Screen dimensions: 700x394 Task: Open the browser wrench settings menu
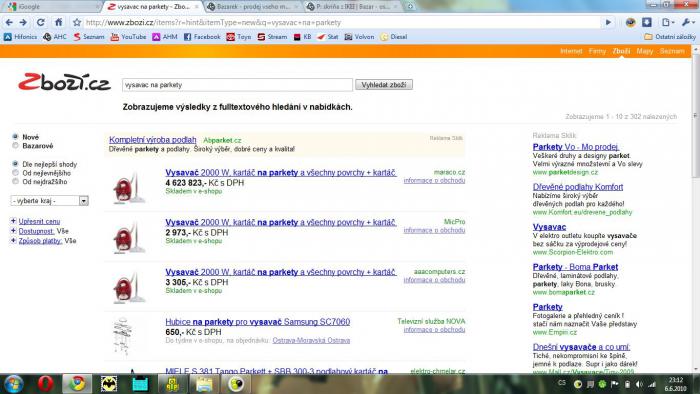point(688,22)
